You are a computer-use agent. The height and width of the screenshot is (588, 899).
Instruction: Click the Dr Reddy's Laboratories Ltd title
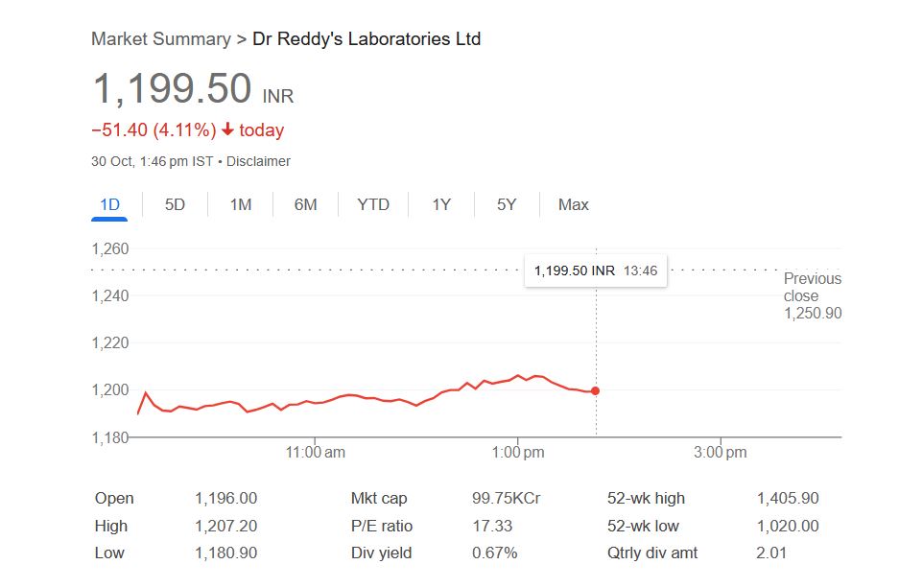pos(367,39)
